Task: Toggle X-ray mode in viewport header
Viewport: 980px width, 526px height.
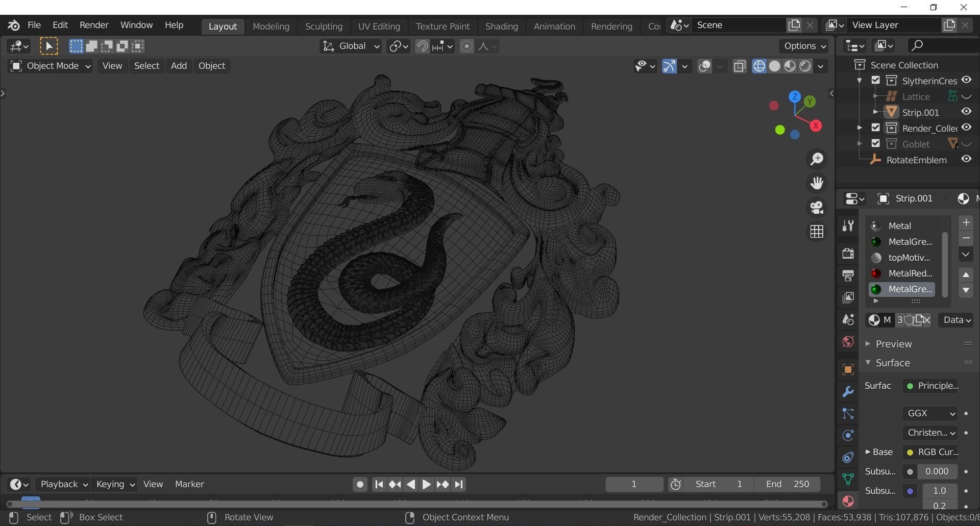Action: [740, 66]
